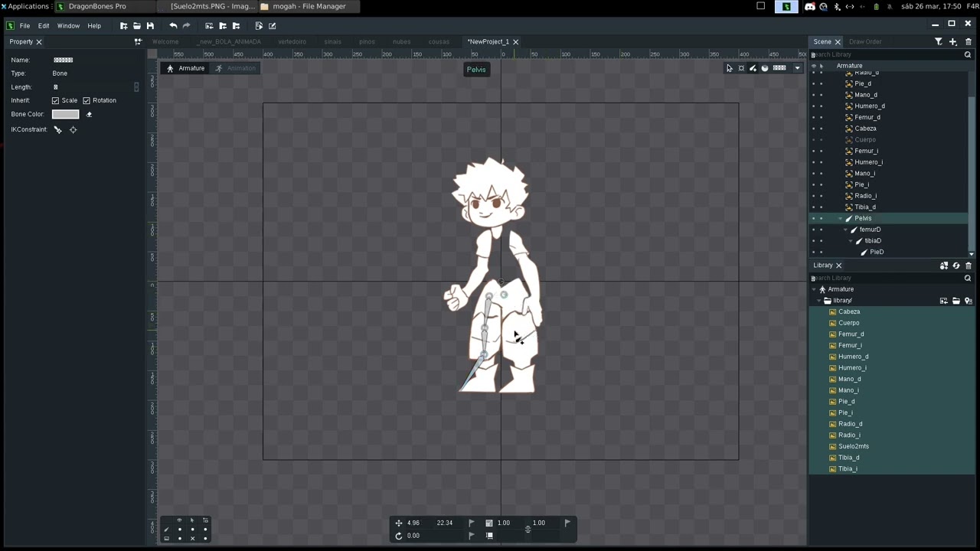The height and width of the screenshot is (551, 980).
Task: Toggle the Inherit Rotation checkbox
Action: click(87, 101)
